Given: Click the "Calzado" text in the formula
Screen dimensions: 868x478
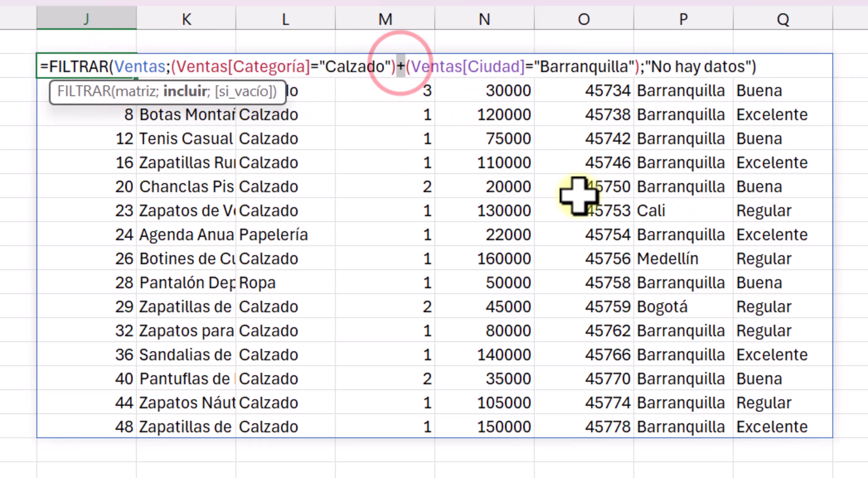Looking at the screenshot, I should (x=356, y=66).
